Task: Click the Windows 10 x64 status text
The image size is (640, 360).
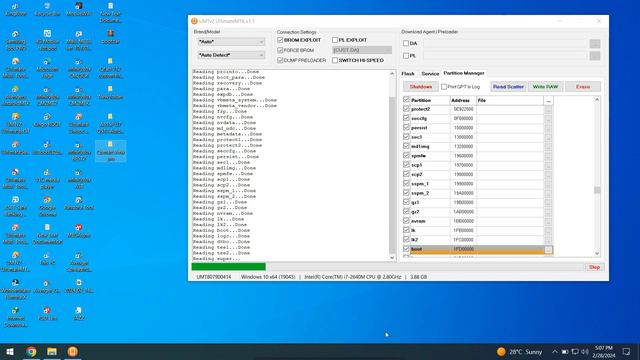Action: (268, 277)
